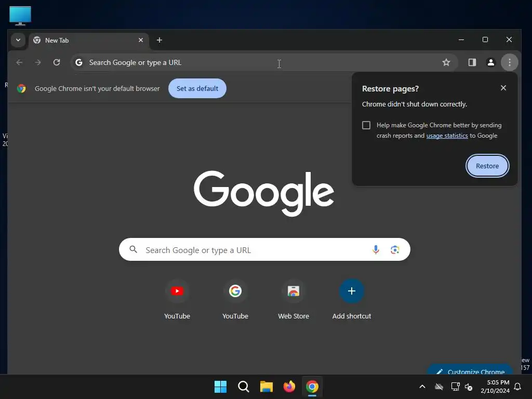The width and height of the screenshot is (532, 399).
Task: Click the muted volume tray icon
Action: click(x=469, y=387)
